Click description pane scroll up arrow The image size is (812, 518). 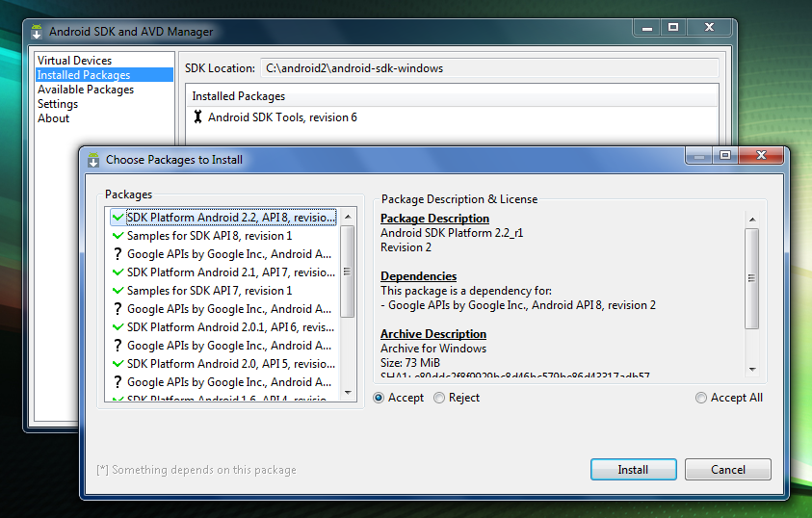752,220
